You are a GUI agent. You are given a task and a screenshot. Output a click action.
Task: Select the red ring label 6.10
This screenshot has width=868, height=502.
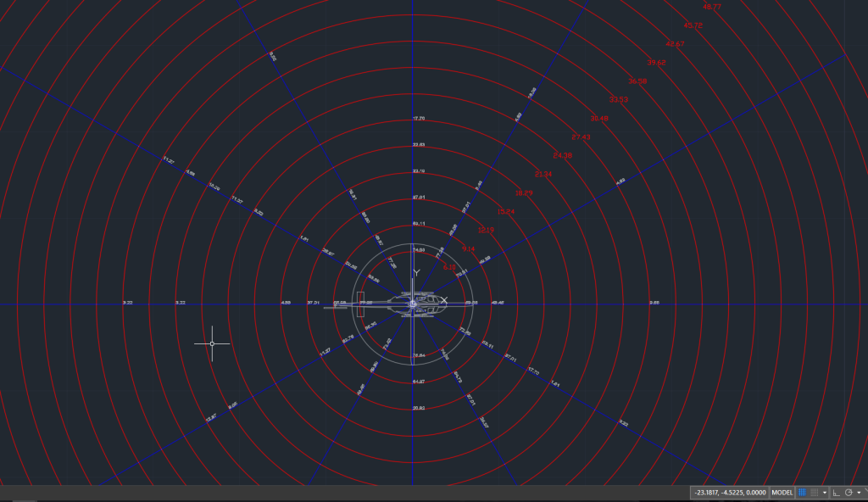[x=449, y=268]
